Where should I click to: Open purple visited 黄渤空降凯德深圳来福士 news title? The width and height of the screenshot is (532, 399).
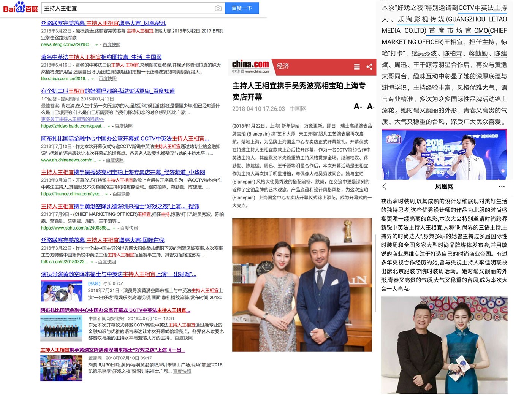pos(113,350)
